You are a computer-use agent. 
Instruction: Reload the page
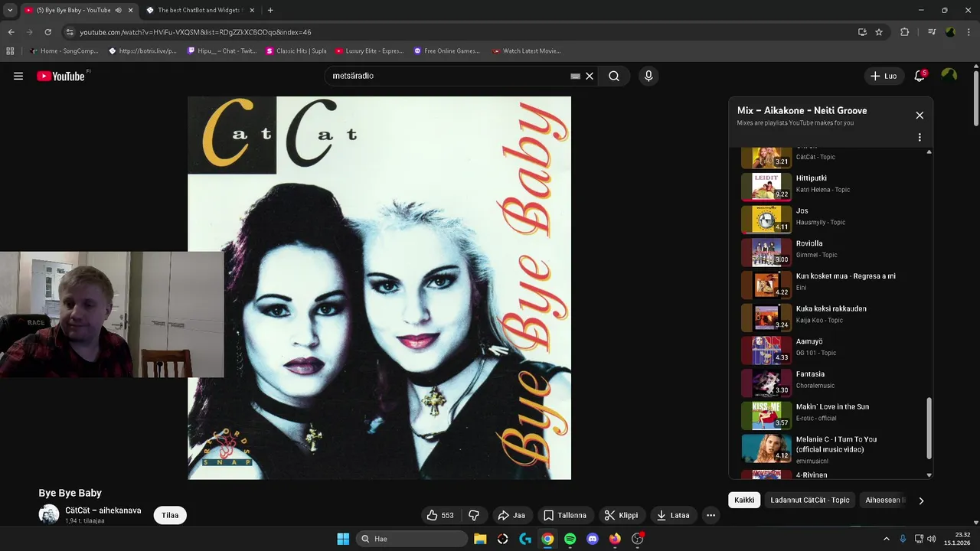point(47,32)
